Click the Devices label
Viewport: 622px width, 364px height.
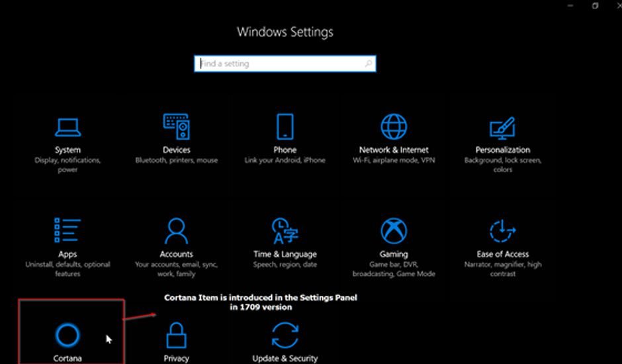177,150
